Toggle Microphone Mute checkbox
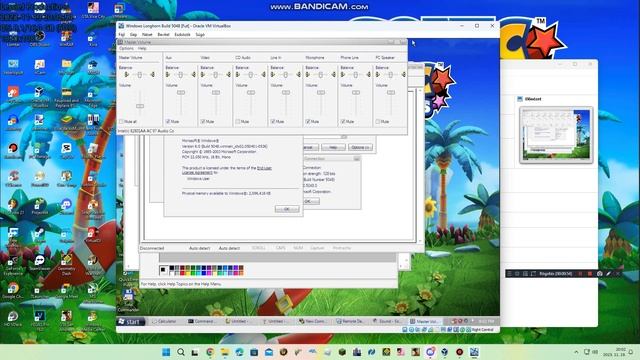Image resolution: width=640 pixels, height=360 pixels. pos(308,122)
